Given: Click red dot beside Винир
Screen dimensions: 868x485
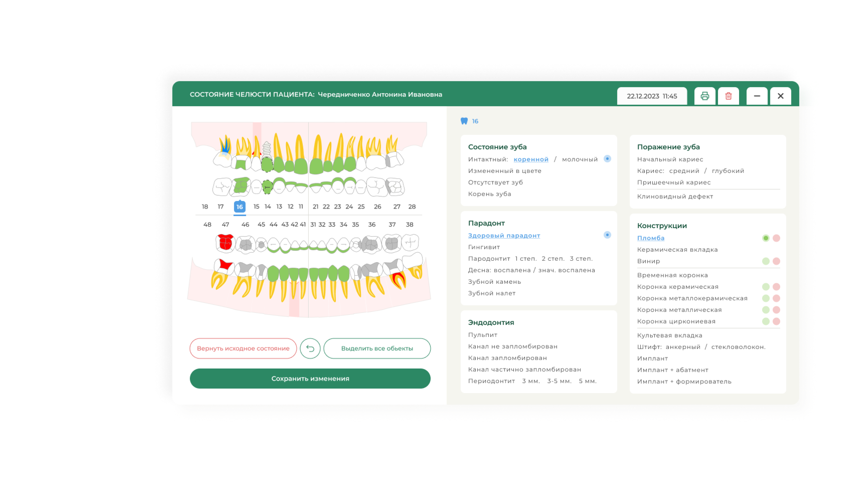Looking at the screenshot, I should tap(776, 261).
